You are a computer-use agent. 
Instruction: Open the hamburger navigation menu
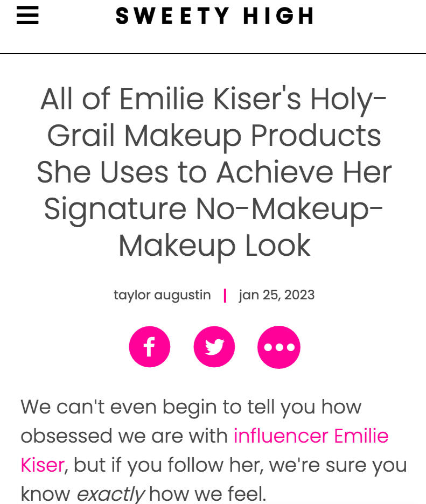[27, 16]
